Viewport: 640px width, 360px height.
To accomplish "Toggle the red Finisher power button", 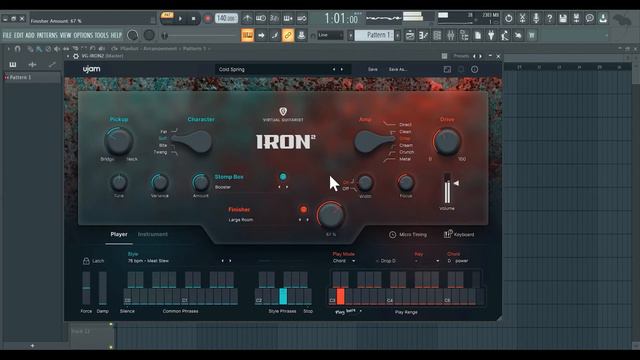I will pos(303,209).
